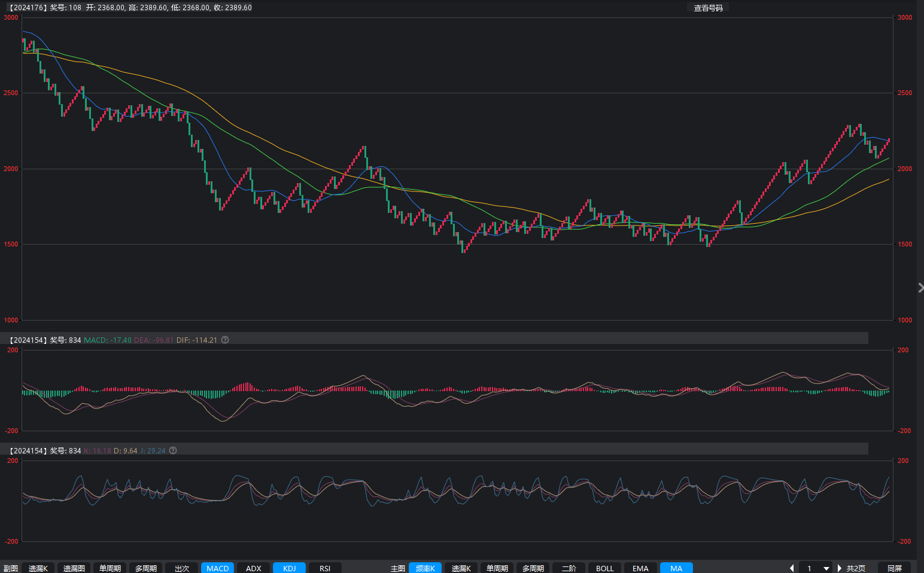Select 多周期 in the 主图 group
The width and height of the screenshot is (924, 573).
click(533, 568)
